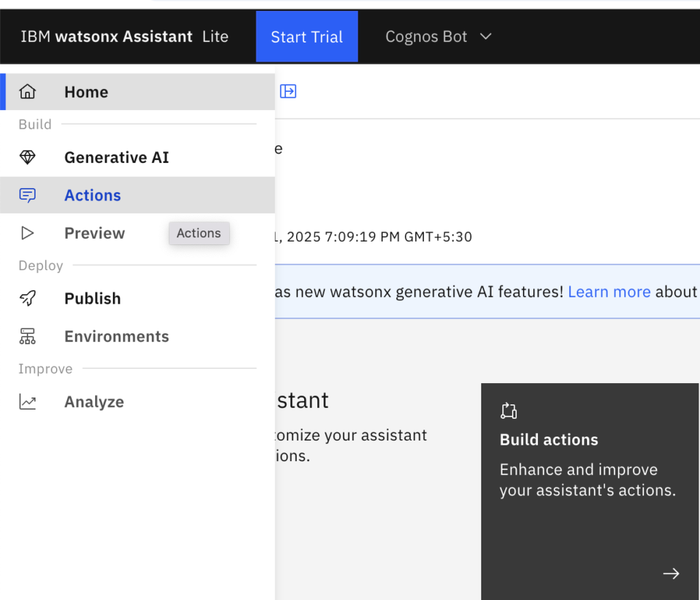Click the Analyze chart icon
Viewport: 700px width, 600px height.
(27, 402)
